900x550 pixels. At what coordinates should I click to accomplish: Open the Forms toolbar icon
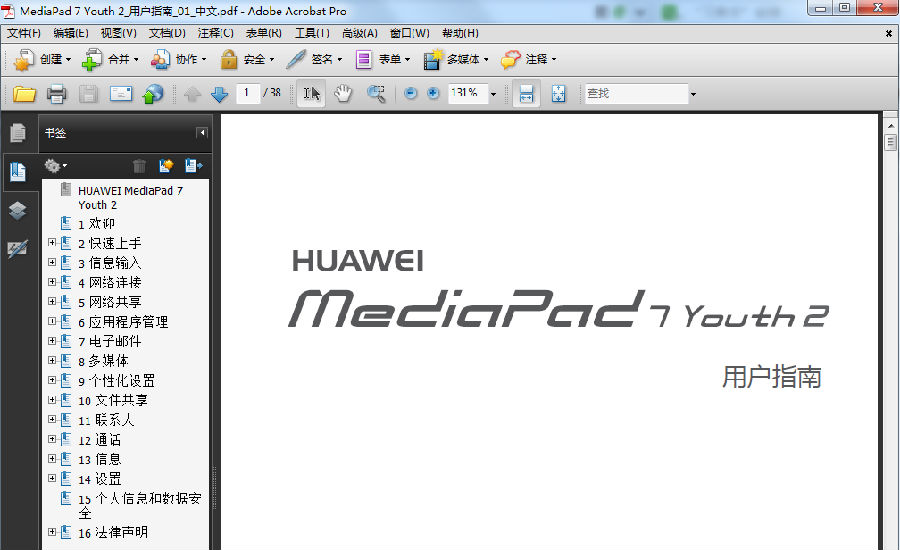point(363,59)
